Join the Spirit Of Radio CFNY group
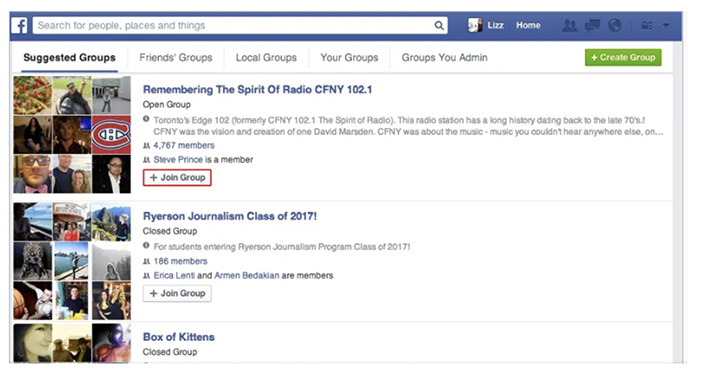 coord(177,177)
